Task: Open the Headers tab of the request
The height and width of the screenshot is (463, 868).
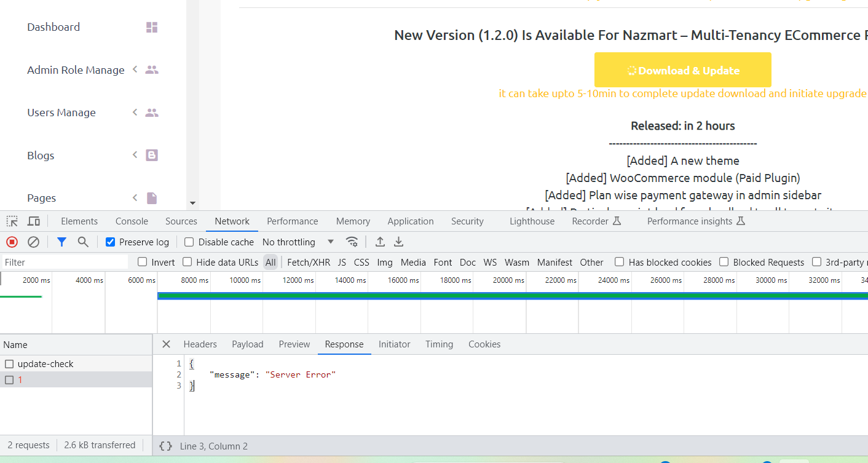Action: (200, 344)
